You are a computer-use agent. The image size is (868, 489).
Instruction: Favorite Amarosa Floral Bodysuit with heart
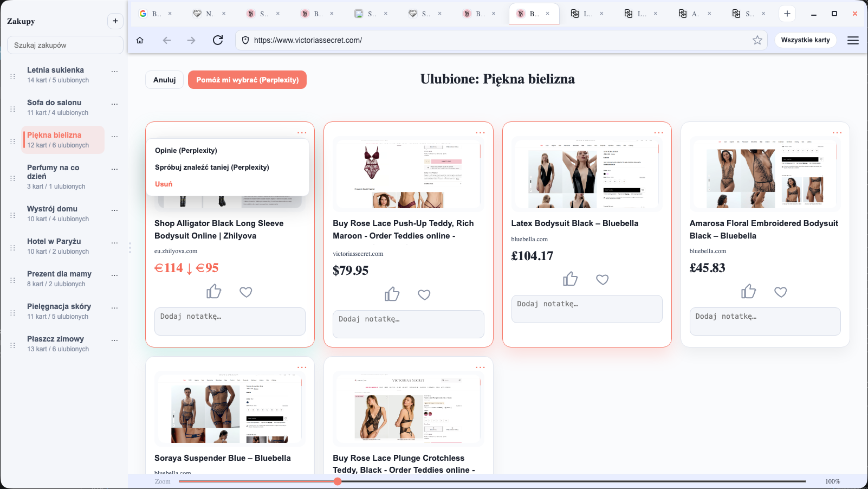click(781, 292)
